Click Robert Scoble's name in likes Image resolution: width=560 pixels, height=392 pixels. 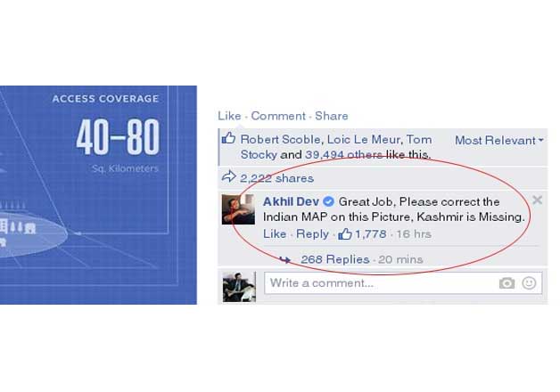click(280, 140)
